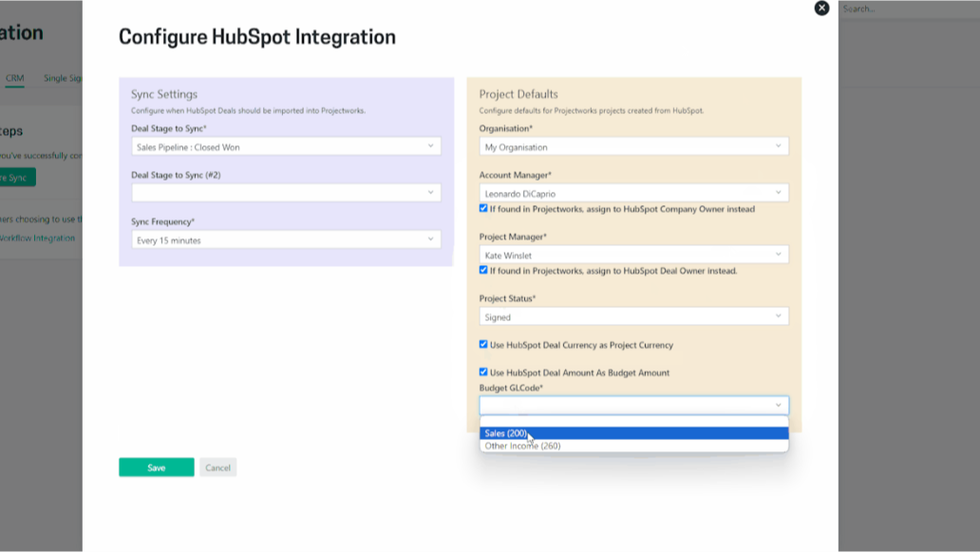
Task: Open the Account Manager dropdown
Action: click(632, 193)
